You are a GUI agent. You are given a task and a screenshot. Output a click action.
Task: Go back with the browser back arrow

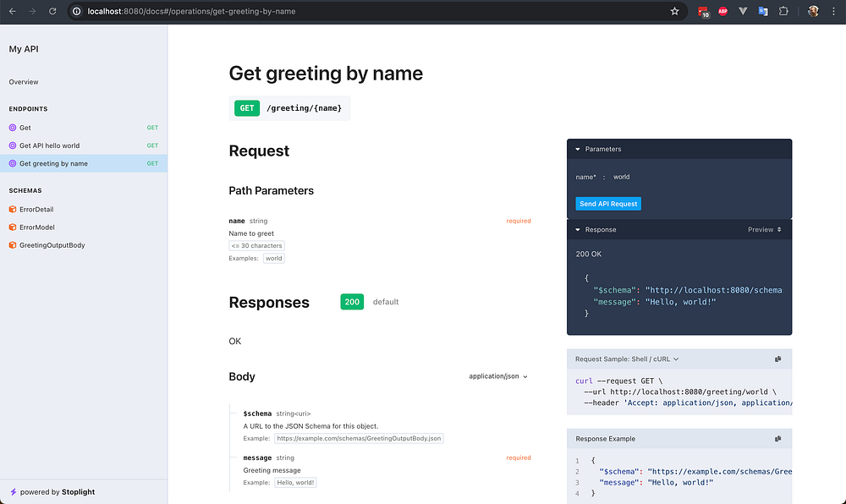(x=13, y=11)
